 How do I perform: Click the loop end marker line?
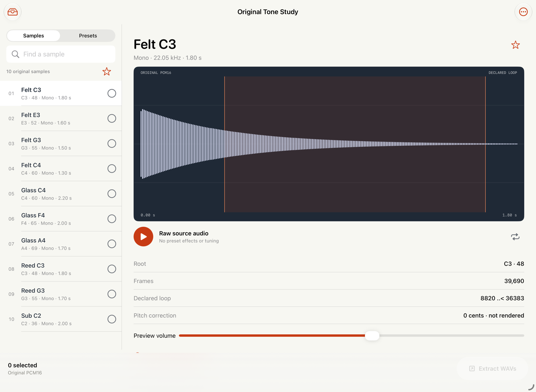[x=485, y=144]
